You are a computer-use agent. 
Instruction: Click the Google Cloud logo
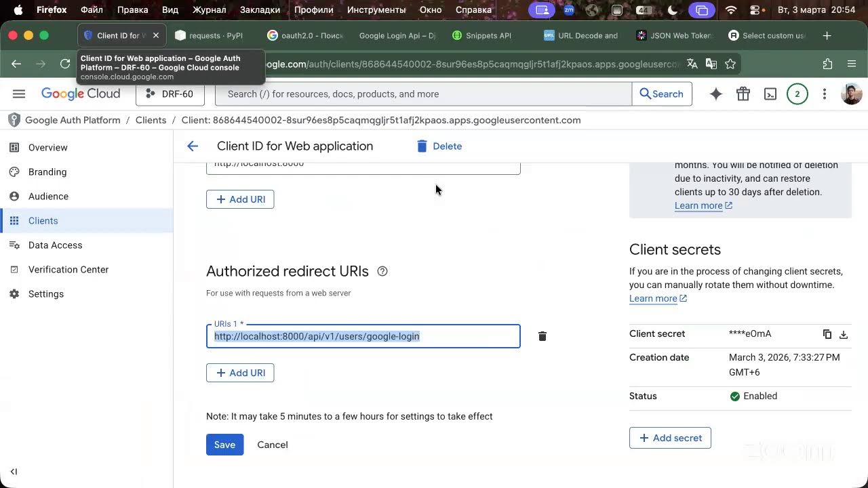coord(81,94)
